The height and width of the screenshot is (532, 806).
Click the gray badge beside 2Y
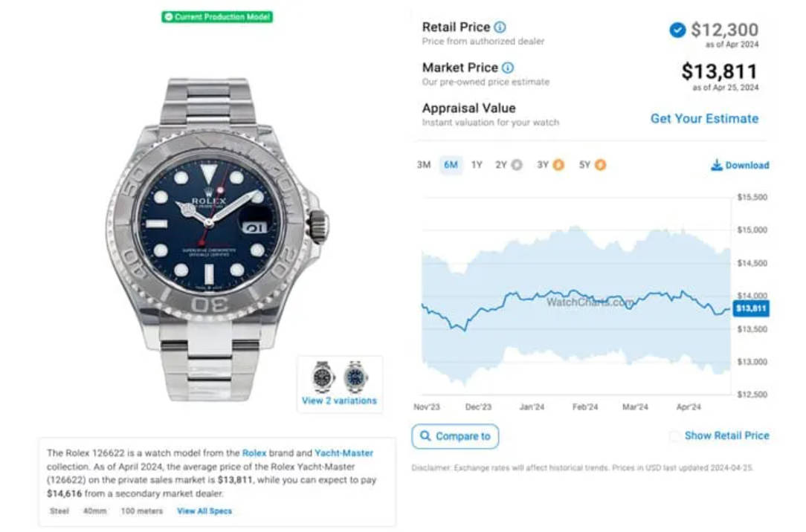(517, 165)
